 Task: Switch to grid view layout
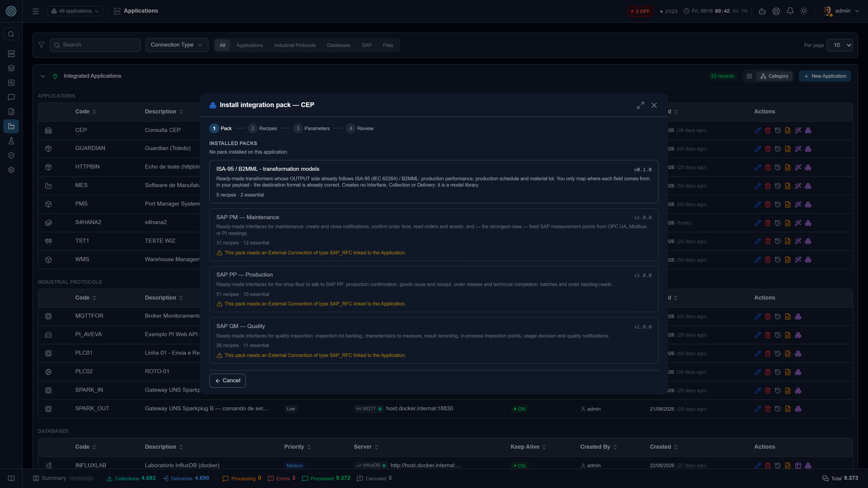pyautogui.click(x=749, y=76)
